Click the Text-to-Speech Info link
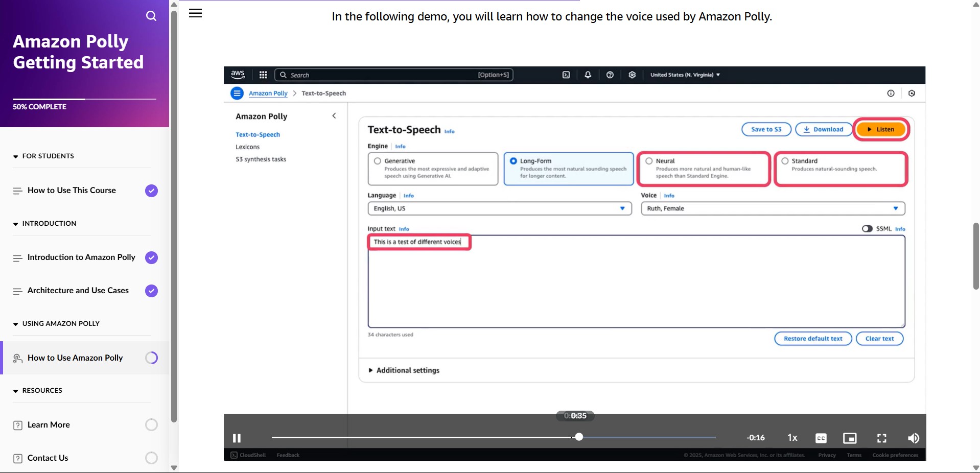The height and width of the screenshot is (473, 980). [449, 131]
